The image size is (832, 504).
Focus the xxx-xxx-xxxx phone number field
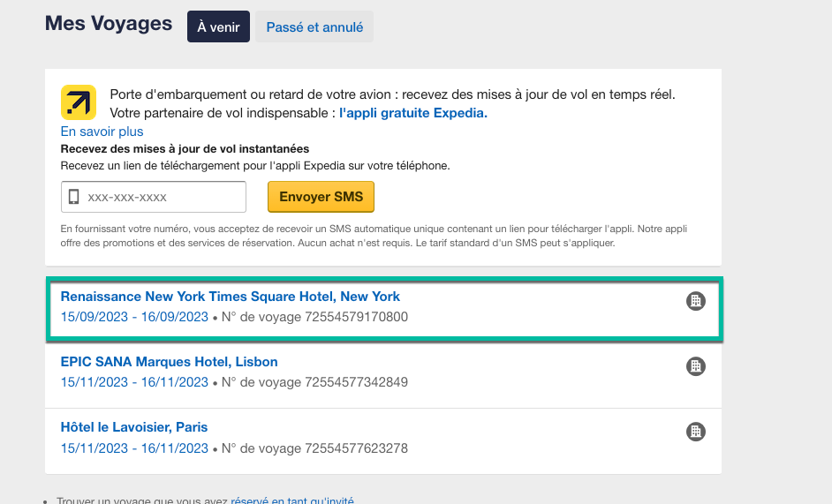coord(154,197)
